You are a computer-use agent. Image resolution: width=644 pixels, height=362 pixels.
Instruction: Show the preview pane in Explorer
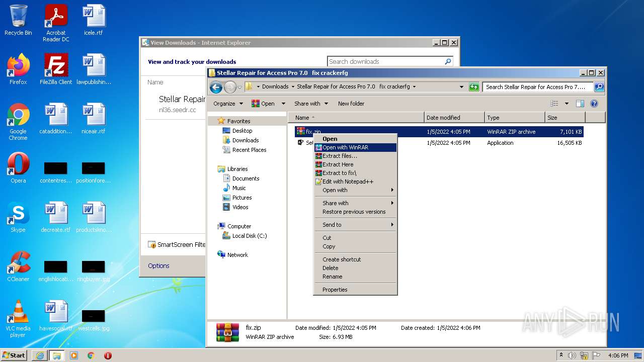click(x=580, y=104)
